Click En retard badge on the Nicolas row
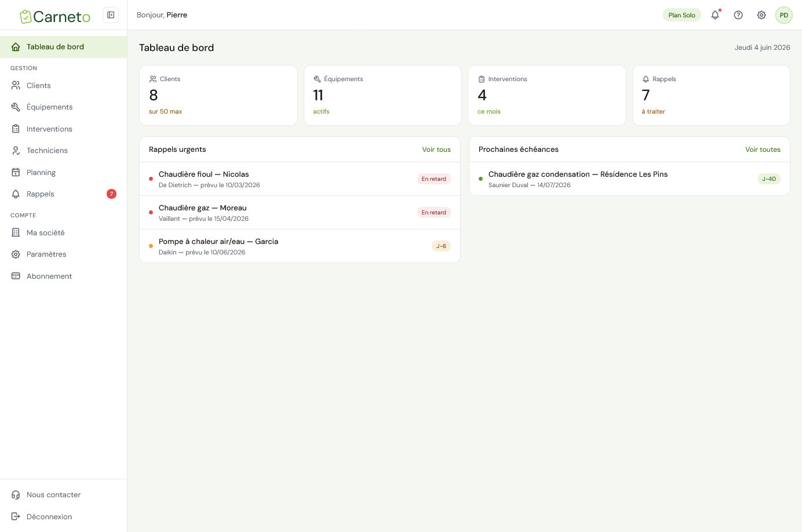Screen dimensions: 802x532 [434, 179]
